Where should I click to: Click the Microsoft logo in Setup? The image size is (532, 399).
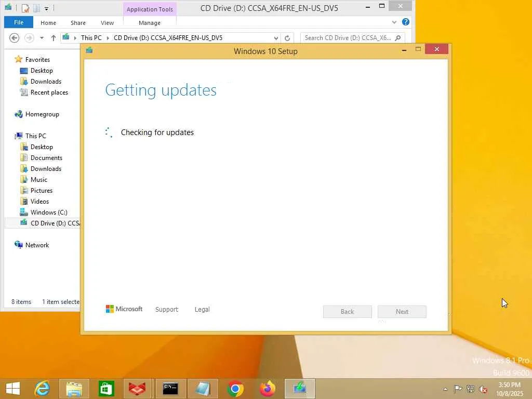[124, 309]
